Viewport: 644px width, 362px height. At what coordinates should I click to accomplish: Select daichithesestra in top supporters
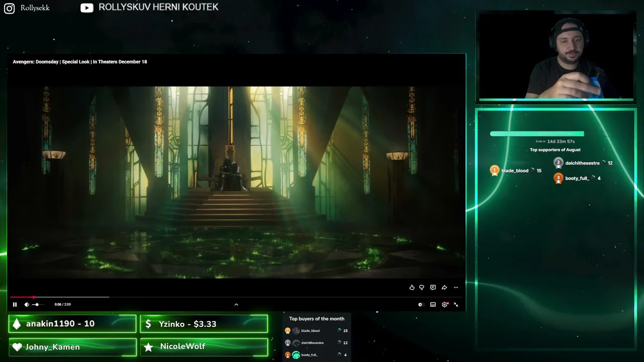[x=582, y=163]
